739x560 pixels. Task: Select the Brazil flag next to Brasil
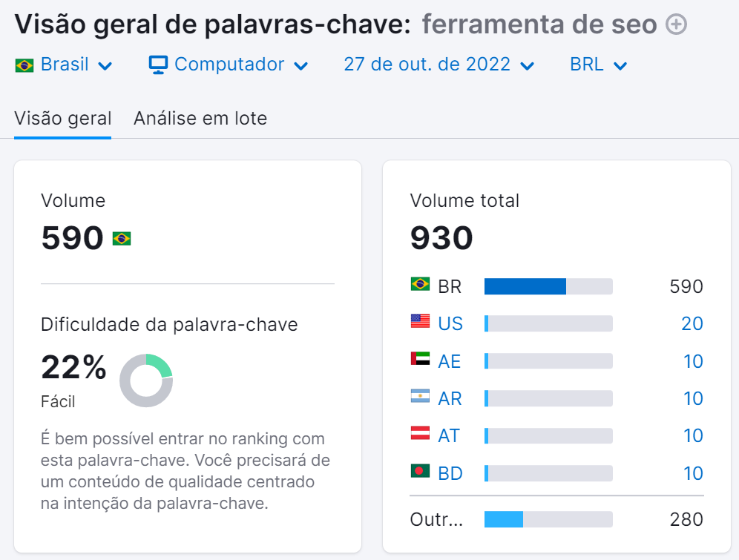(x=23, y=65)
